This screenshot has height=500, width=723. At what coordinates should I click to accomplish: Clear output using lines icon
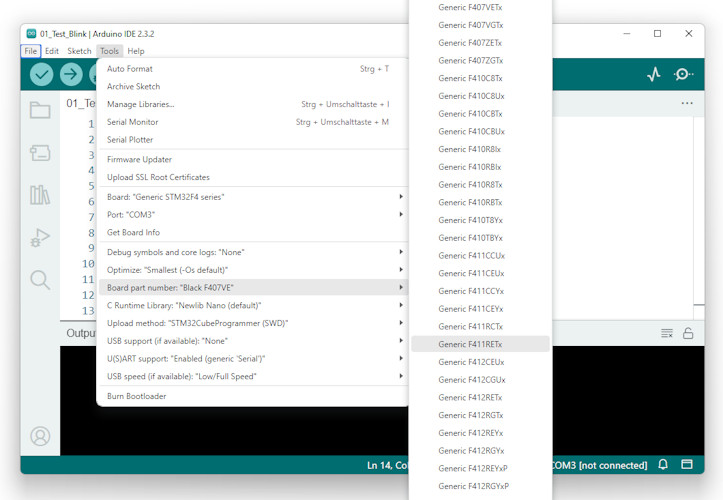click(x=667, y=333)
